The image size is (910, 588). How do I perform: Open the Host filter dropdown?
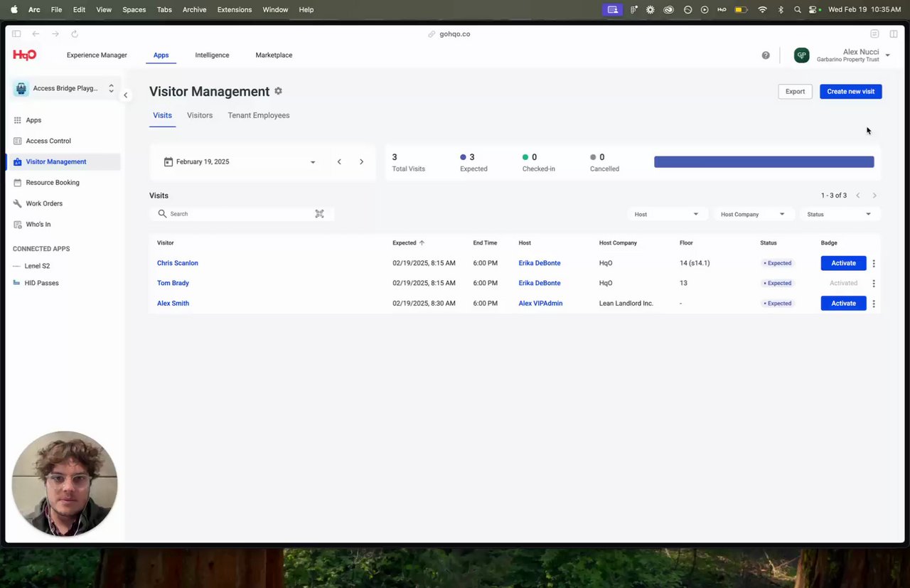click(x=666, y=214)
